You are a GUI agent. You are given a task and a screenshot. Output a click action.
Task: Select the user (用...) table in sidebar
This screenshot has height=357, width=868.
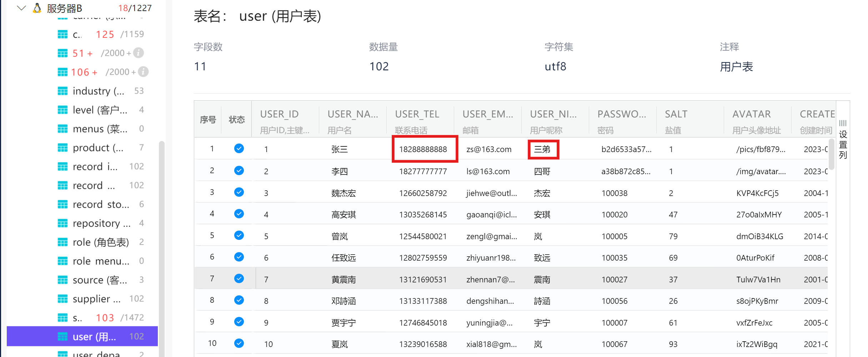[x=94, y=336]
